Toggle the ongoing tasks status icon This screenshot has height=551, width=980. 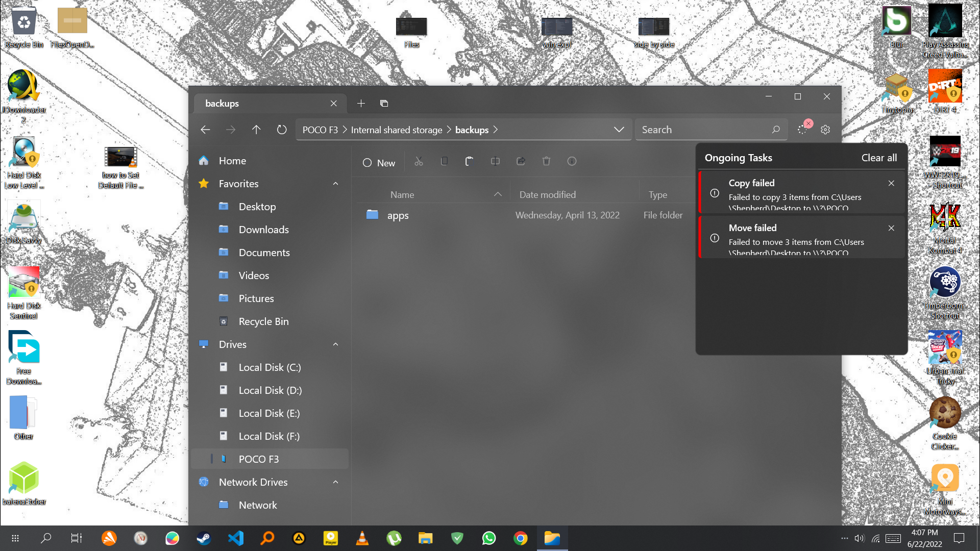point(802,130)
